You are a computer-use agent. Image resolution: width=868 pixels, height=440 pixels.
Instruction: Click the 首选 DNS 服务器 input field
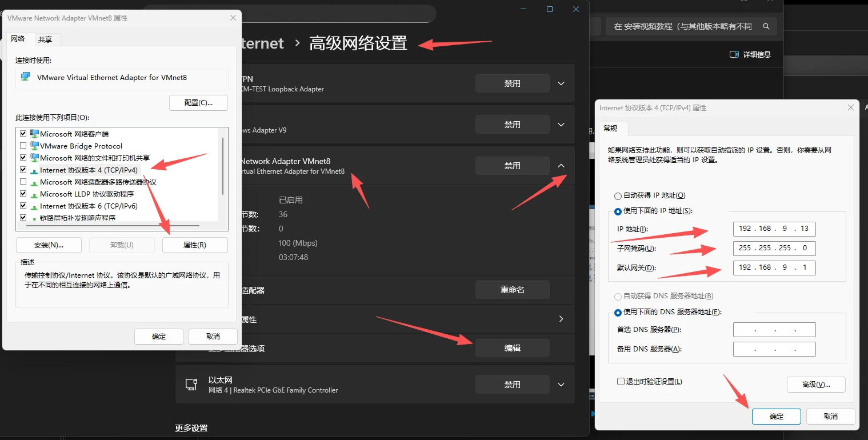pos(774,329)
